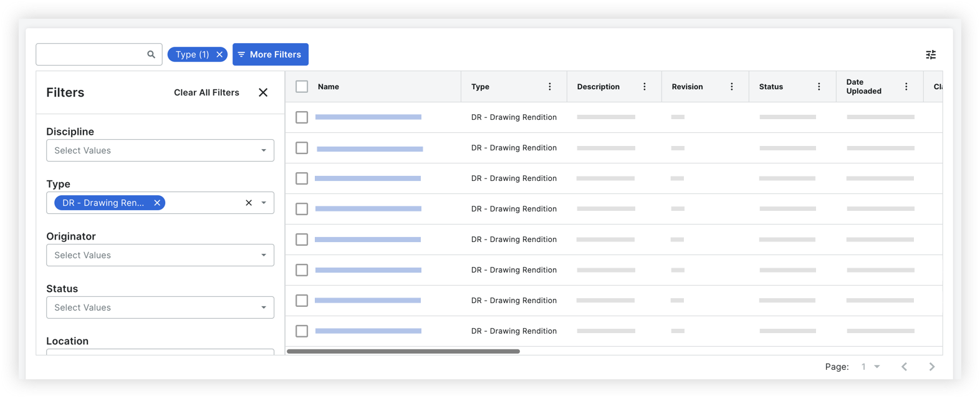This screenshot has height=398, width=980.
Task: Open the Revision column options menu
Action: click(x=732, y=87)
